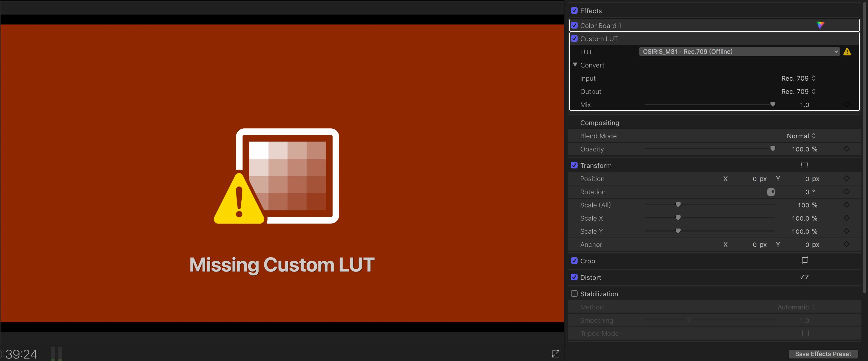The image size is (868, 361).
Task: Open the Output Rec. 709 popup
Action: (798, 91)
